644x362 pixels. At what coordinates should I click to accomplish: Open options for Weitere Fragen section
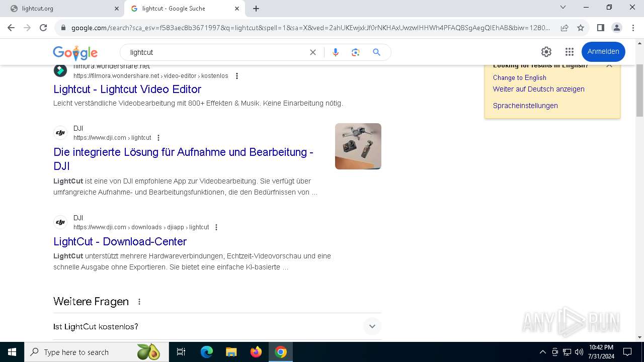tap(139, 302)
